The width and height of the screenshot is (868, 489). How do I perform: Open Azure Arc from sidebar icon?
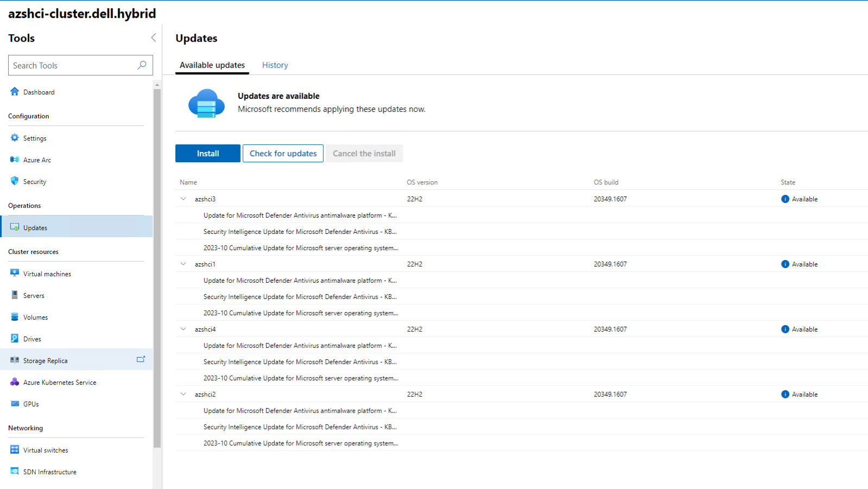tap(15, 160)
